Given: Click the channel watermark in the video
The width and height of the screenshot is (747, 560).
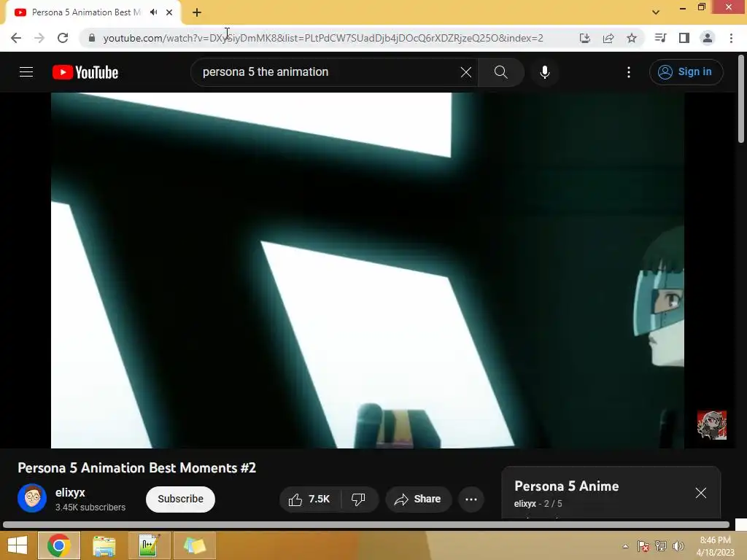Looking at the screenshot, I should coord(712,425).
